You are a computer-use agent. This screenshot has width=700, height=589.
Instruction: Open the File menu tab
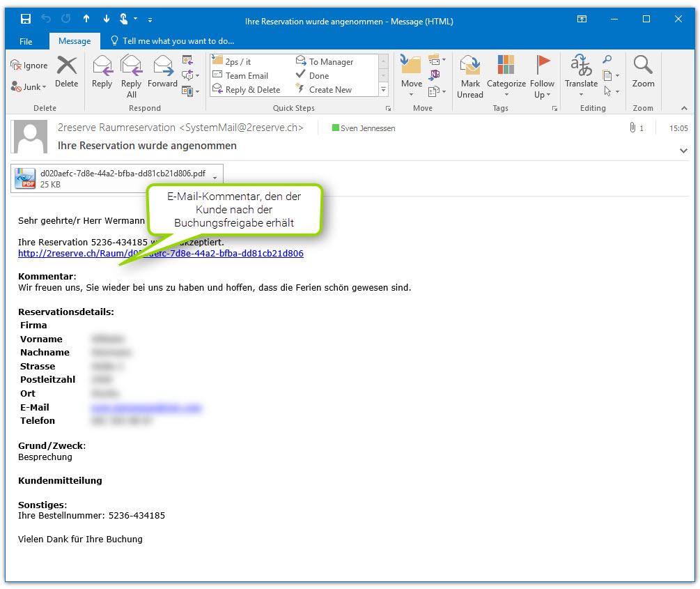(x=26, y=41)
